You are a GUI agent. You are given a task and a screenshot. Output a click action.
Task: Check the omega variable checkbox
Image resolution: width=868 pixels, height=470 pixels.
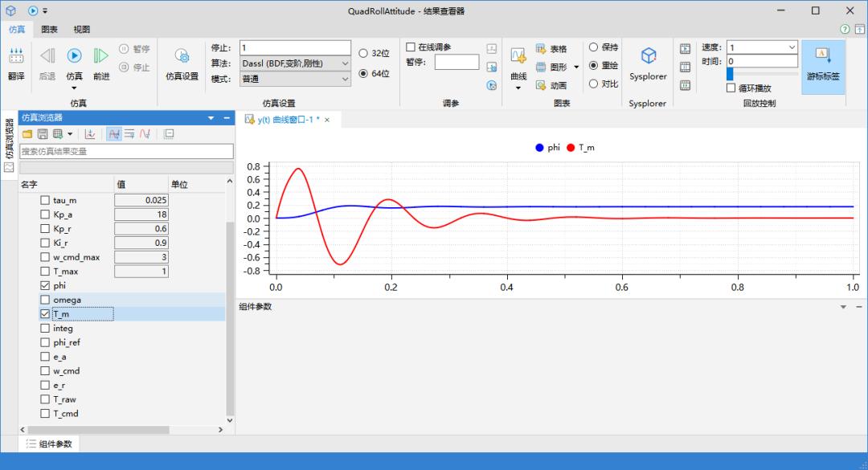(x=45, y=300)
